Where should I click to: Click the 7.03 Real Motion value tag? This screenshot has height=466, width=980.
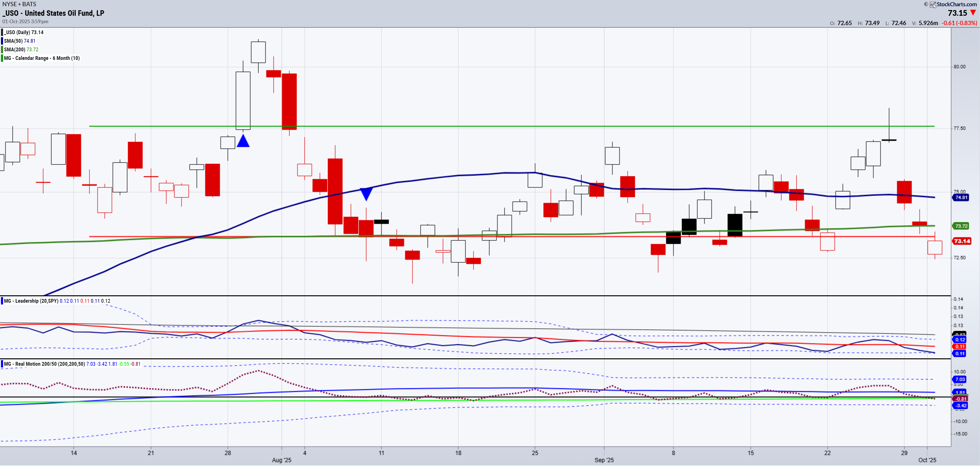click(x=960, y=380)
